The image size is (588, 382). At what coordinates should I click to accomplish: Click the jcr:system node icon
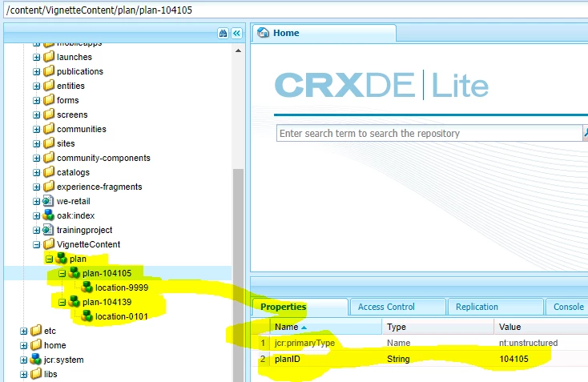35,360
